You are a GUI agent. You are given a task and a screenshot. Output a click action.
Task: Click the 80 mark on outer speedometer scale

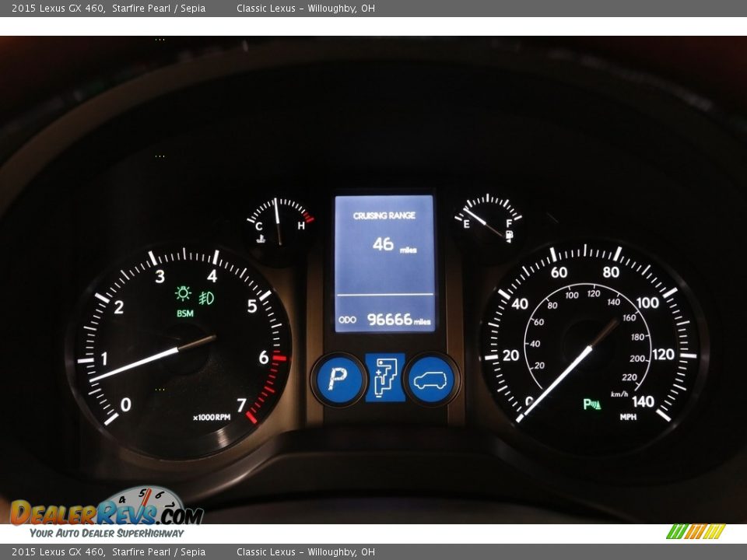(x=611, y=272)
